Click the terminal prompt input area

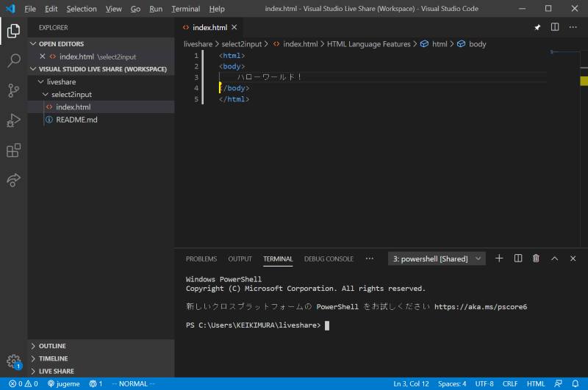click(x=327, y=325)
